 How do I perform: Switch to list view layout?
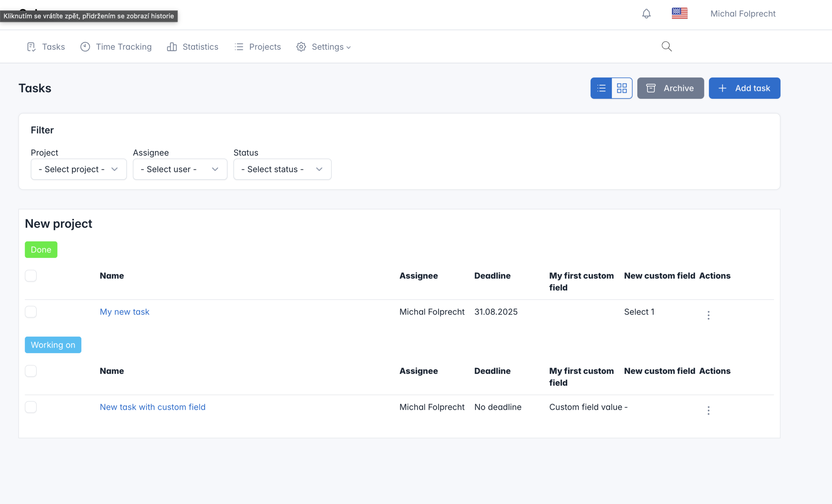[601, 88]
